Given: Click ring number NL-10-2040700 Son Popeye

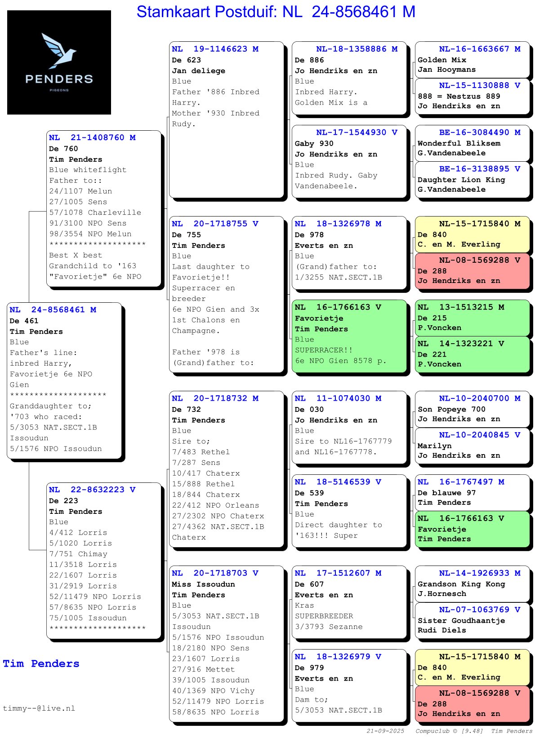Looking at the screenshot, I should coord(479,398).
